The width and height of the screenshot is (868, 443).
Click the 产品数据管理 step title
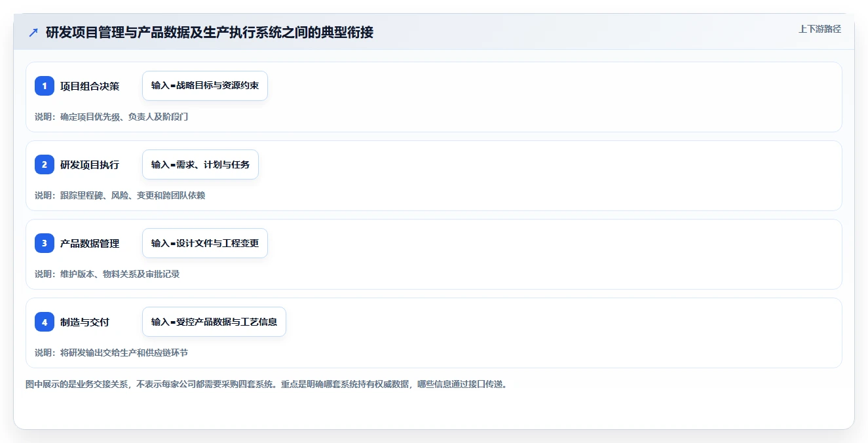90,243
